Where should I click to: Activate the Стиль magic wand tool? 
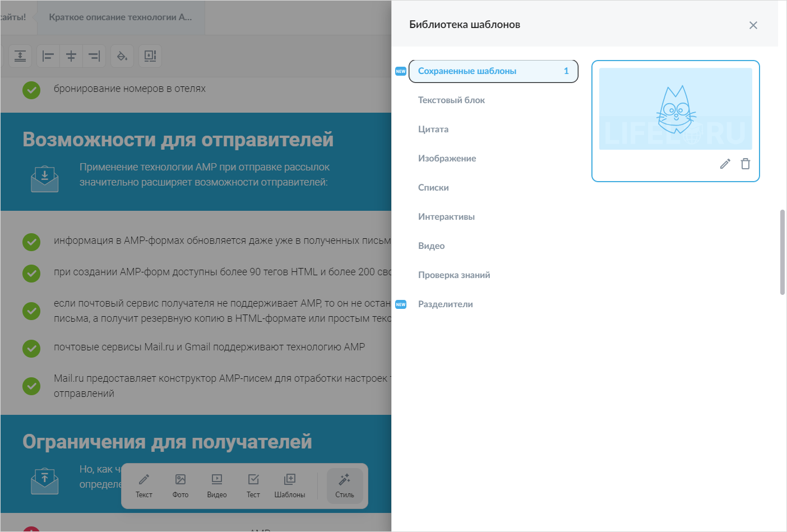click(344, 484)
